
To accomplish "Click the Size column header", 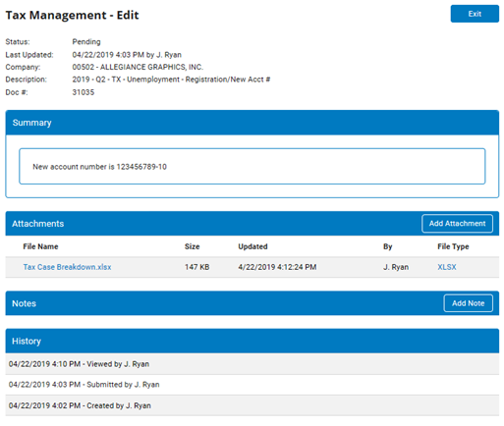I will (x=192, y=246).
